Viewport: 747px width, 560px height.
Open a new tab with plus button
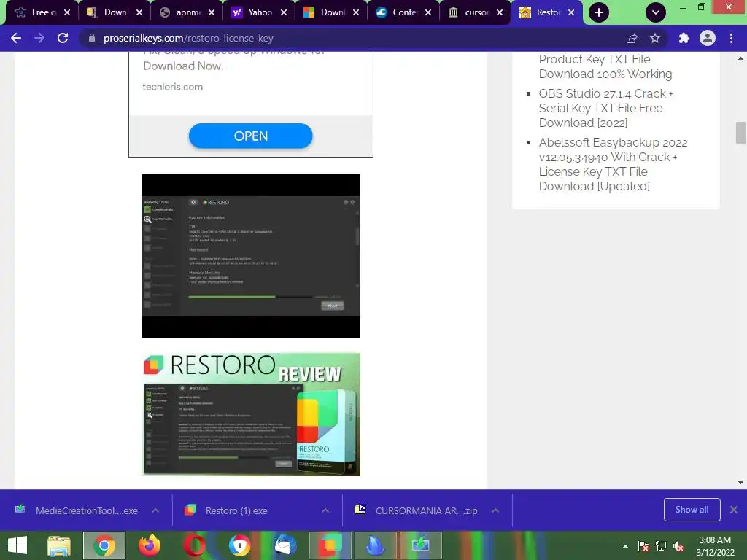pos(599,12)
